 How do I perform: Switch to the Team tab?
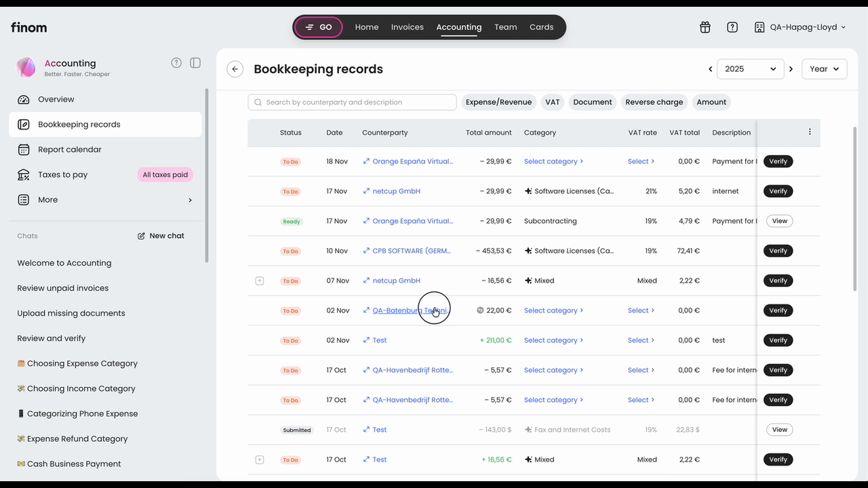506,27
